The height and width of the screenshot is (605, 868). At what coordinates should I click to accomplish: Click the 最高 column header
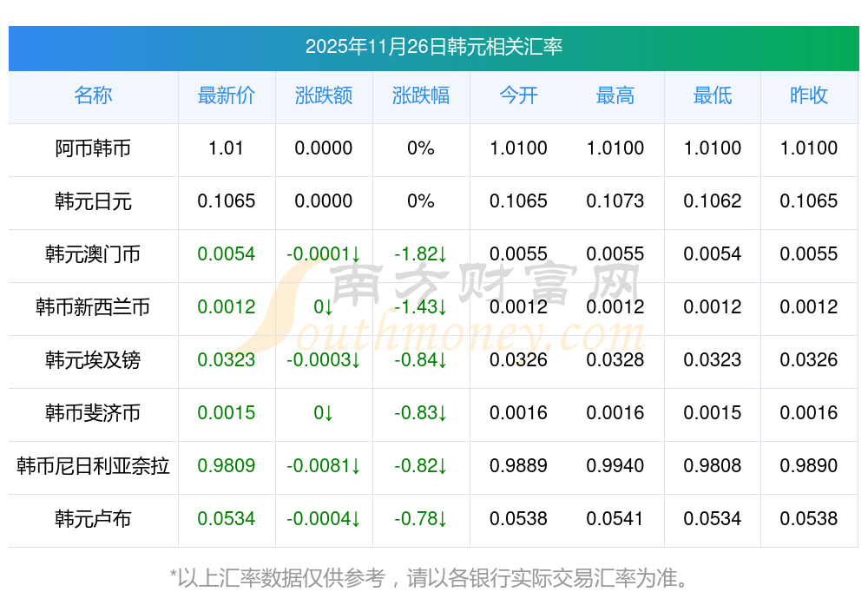click(x=615, y=96)
